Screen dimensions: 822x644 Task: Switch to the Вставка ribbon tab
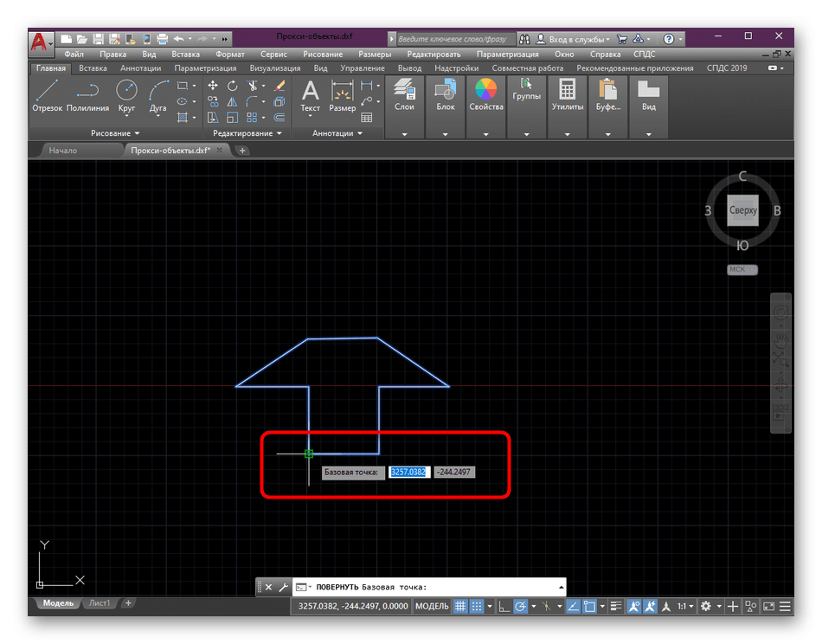click(x=93, y=68)
